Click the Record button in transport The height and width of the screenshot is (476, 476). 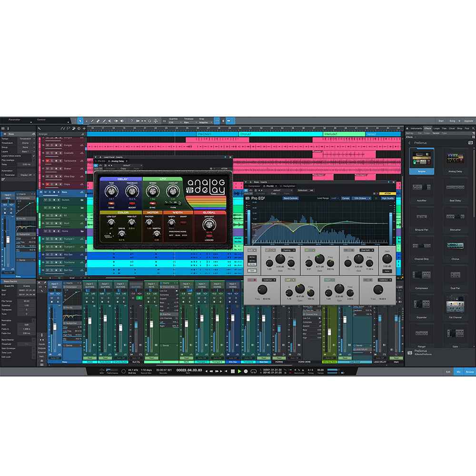(x=246, y=371)
